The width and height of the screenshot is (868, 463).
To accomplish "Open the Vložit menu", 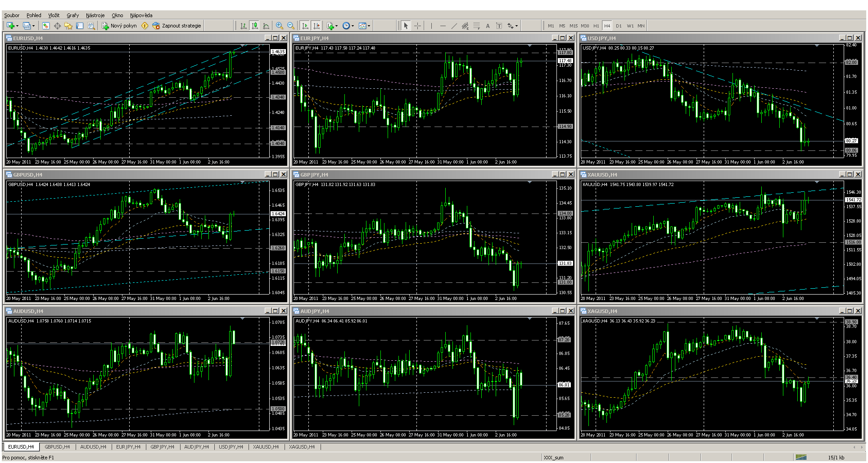I will pyautogui.click(x=54, y=15).
